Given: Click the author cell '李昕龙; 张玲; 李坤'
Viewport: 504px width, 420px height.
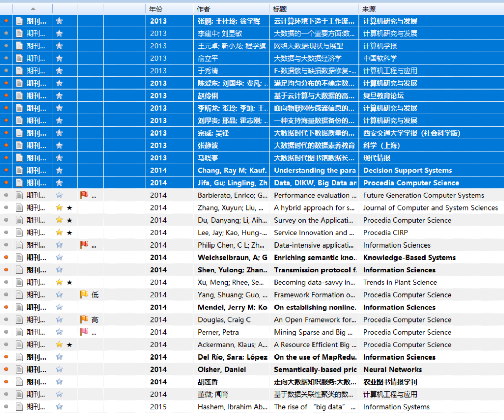Looking at the screenshot, I should 233,108.
